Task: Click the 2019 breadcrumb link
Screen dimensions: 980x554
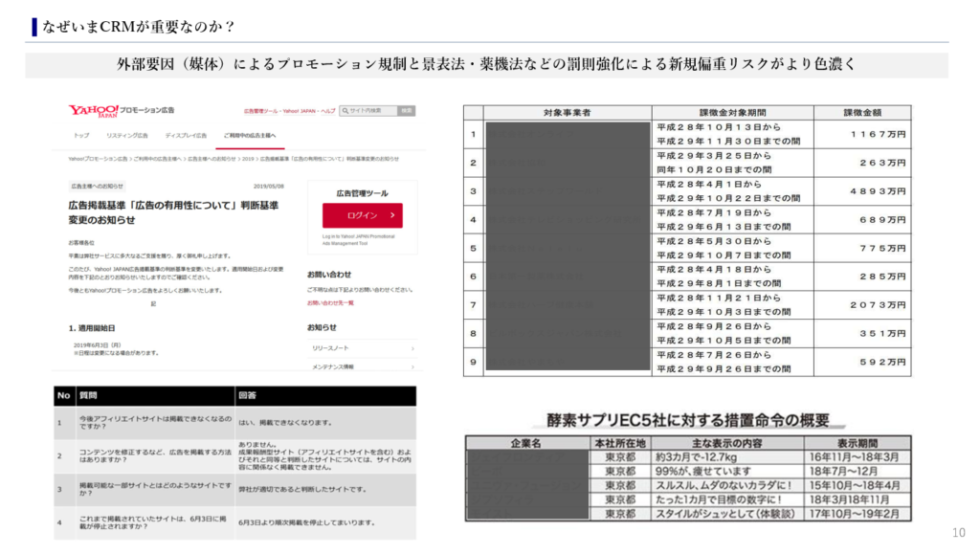Action: pyautogui.click(x=248, y=158)
